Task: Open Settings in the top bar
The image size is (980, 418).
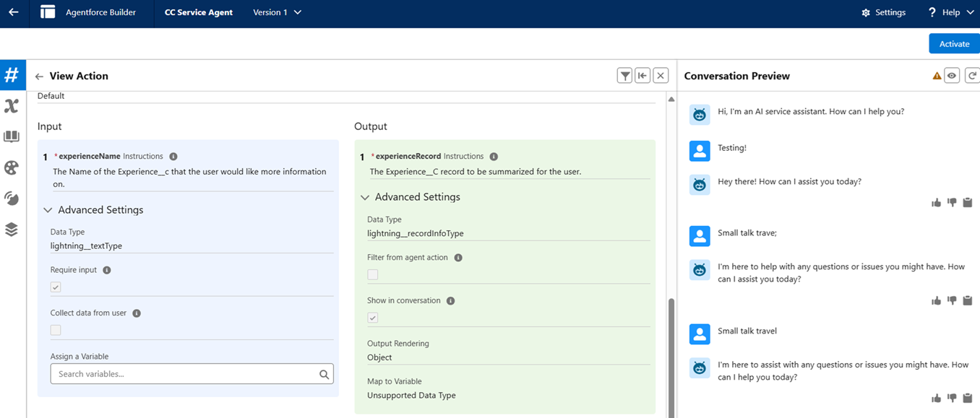Action: 883,12
